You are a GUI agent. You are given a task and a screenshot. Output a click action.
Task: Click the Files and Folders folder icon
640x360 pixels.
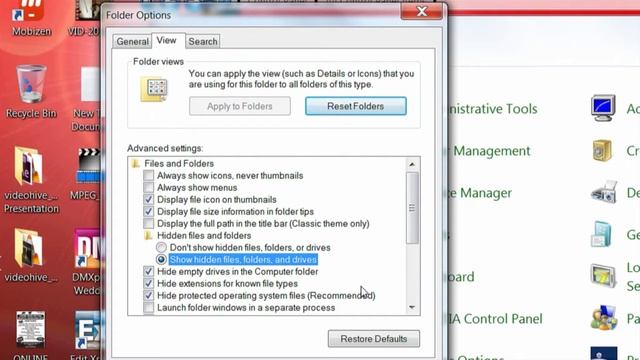pyautogui.click(x=136, y=164)
